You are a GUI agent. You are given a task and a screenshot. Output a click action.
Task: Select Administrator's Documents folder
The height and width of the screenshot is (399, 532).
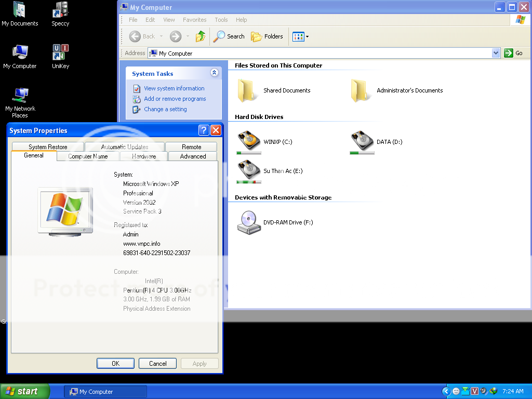396,90
